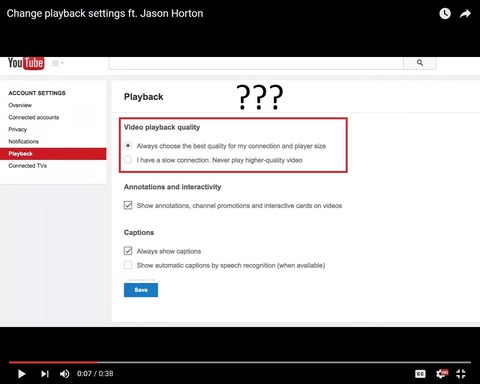Skip to the next video

click(x=45, y=374)
